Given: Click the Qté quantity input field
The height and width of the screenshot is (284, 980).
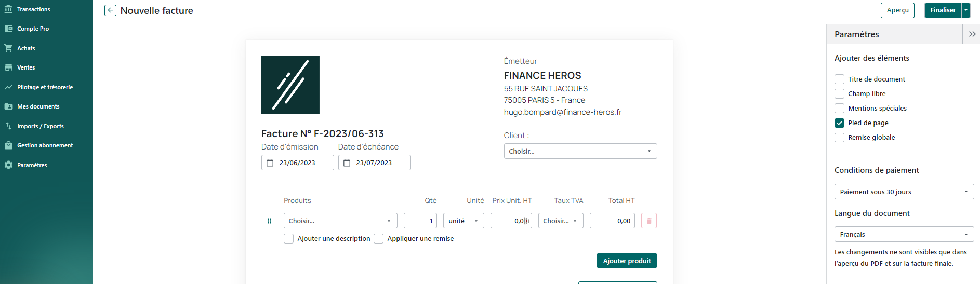Looking at the screenshot, I should (420, 221).
